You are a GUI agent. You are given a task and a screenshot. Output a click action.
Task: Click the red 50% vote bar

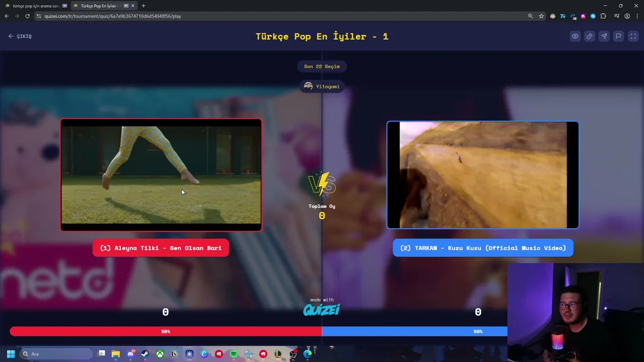(166, 331)
